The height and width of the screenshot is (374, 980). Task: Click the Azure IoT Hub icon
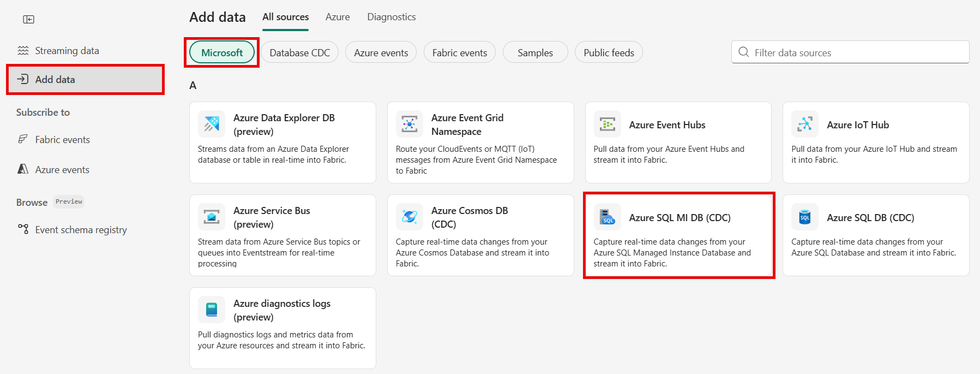805,124
